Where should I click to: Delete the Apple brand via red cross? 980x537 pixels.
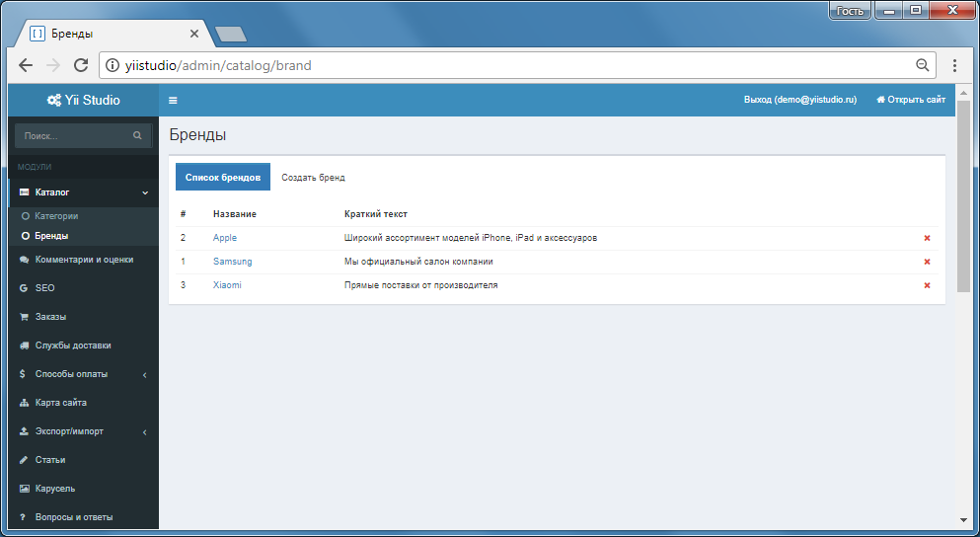[927, 238]
